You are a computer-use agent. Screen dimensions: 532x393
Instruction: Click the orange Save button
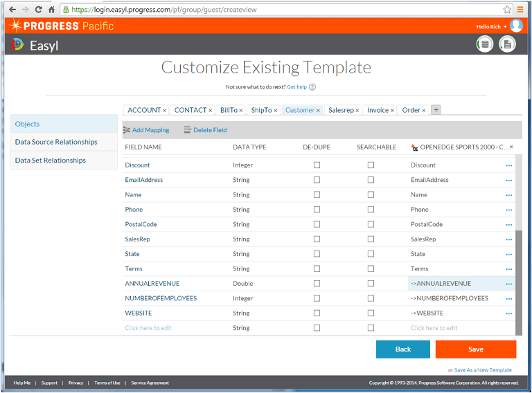click(475, 349)
